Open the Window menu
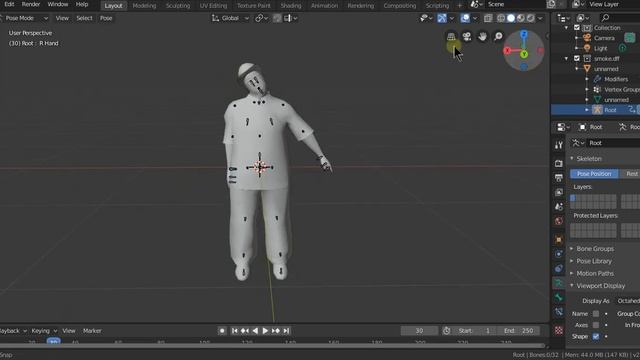 [58, 4]
